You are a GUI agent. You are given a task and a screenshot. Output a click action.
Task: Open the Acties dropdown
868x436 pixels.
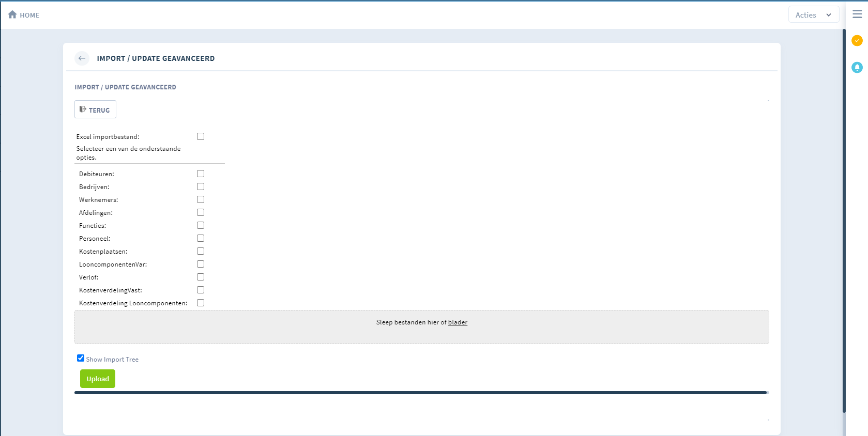(814, 15)
